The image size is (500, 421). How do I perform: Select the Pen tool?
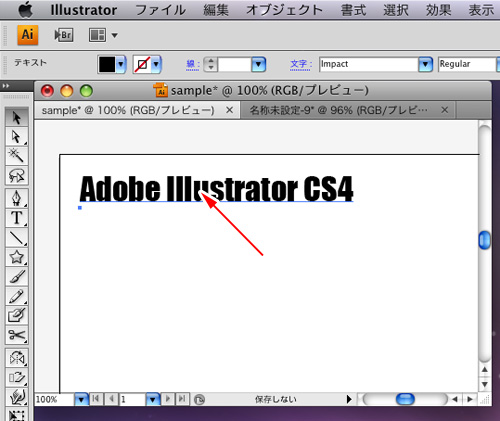pos(16,198)
